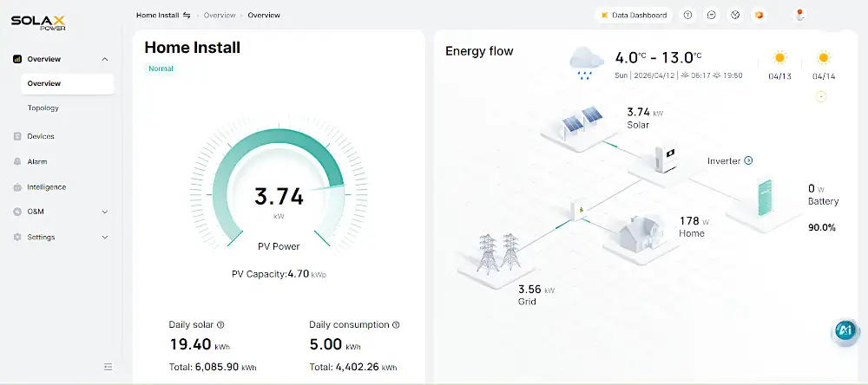Open the Inverter details arrow icon
Image resolution: width=868 pixels, height=385 pixels.
pyautogui.click(x=748, y=160)
